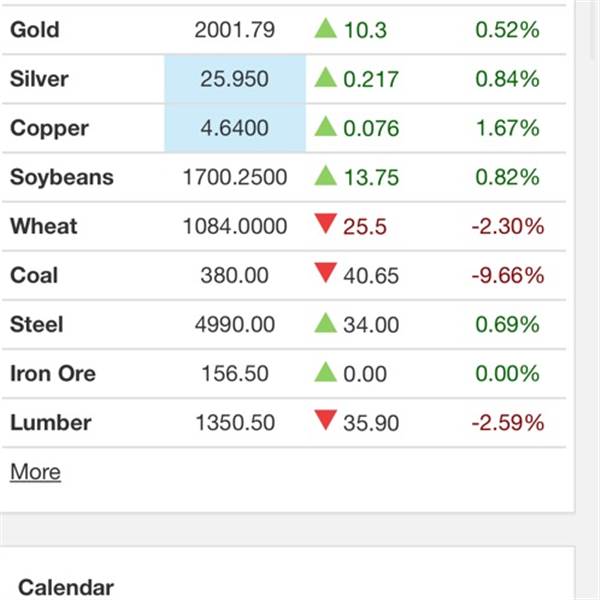
Task: Click the green up arrow in Copper row
Action: pos(325,126)
